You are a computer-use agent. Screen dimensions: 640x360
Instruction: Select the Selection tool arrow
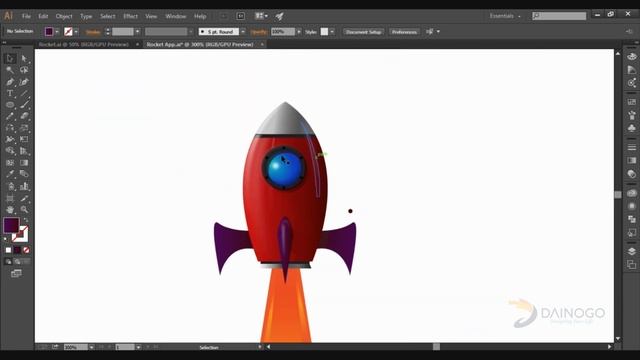[x=10, y=58]
